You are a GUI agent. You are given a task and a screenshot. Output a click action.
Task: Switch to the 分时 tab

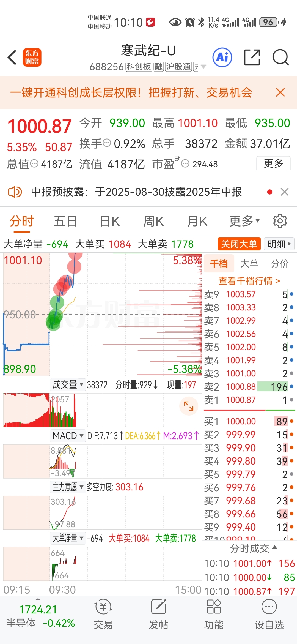click(x=21, y=221)
